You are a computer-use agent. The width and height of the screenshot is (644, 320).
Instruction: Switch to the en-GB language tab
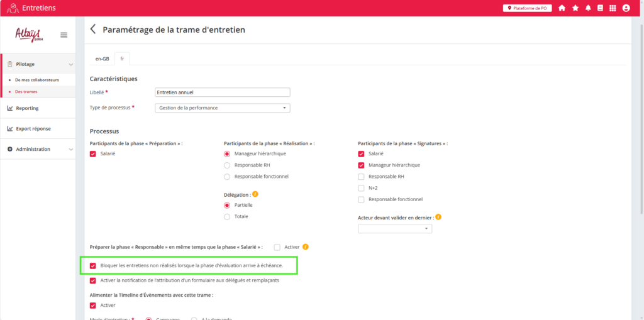click(x=102, y=58)
